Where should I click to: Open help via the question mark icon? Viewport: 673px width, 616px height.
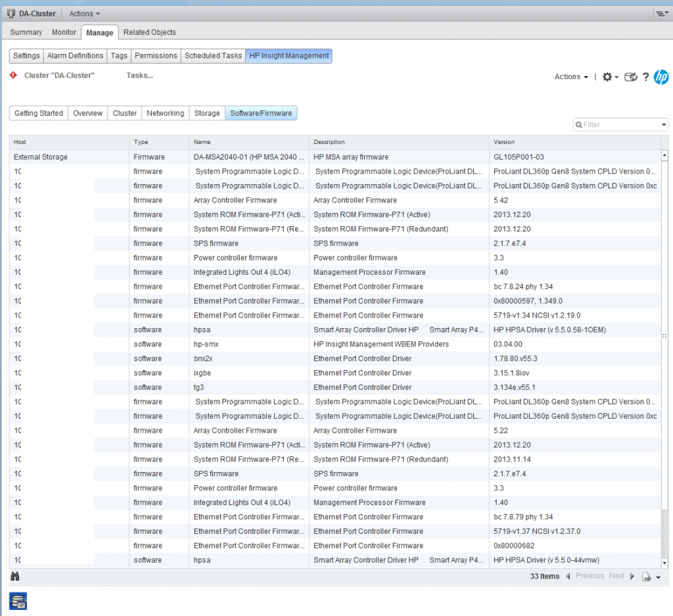click(646, 77)
